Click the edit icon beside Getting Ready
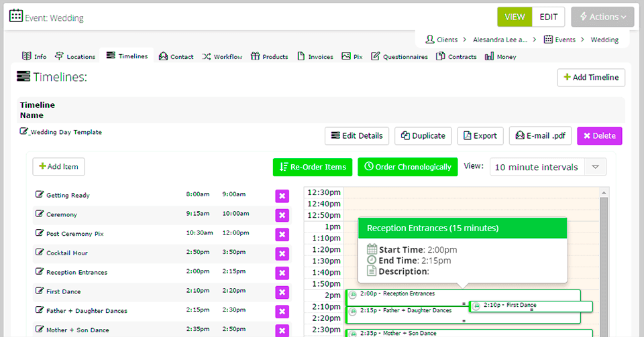The height and width of the screenshot is (337, 644). [x=39, y=195]
